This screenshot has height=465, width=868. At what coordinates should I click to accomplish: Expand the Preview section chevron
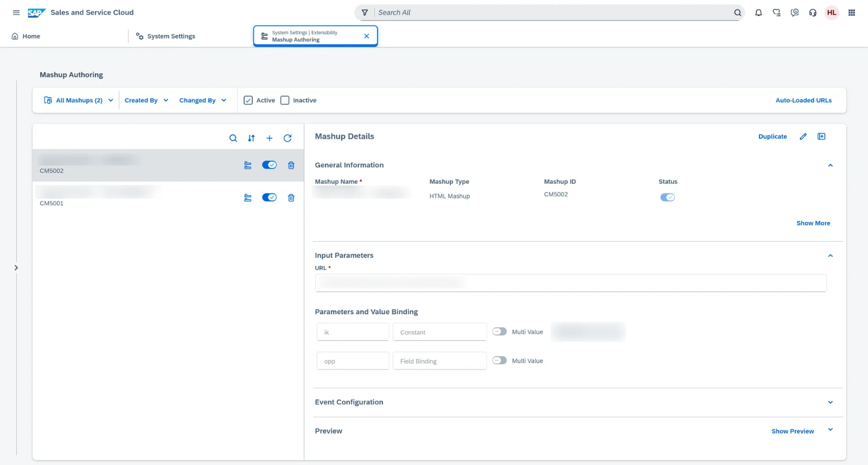[x=831, y=430]
